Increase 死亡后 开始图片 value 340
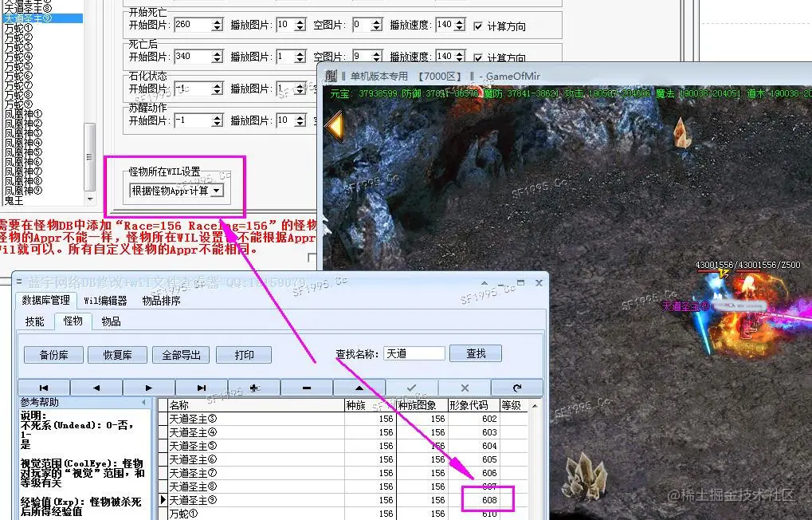The height and width of the screenshot is (520, 812). pyautogui.click(x=217, y=53)
